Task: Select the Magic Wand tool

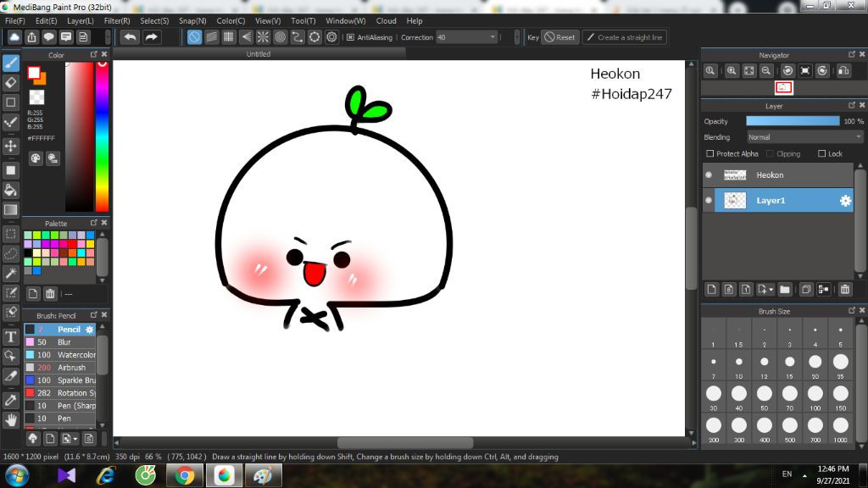Action: [11, 273]
